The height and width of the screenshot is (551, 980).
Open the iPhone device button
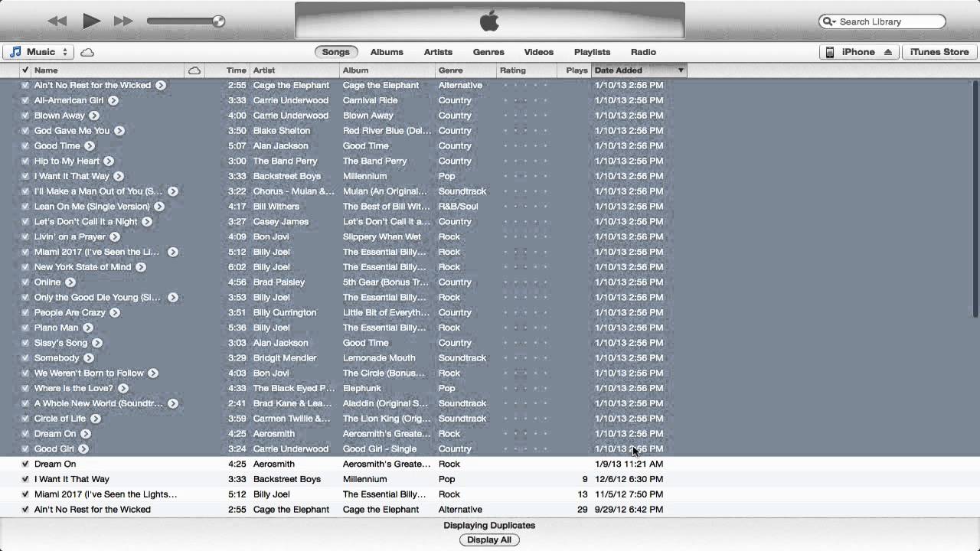coord(858,52)
